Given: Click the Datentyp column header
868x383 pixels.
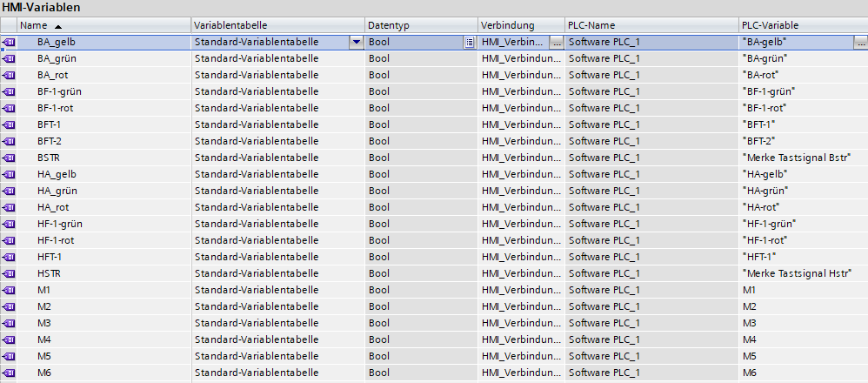Looking at the screenshot, I should click(420, 25).
